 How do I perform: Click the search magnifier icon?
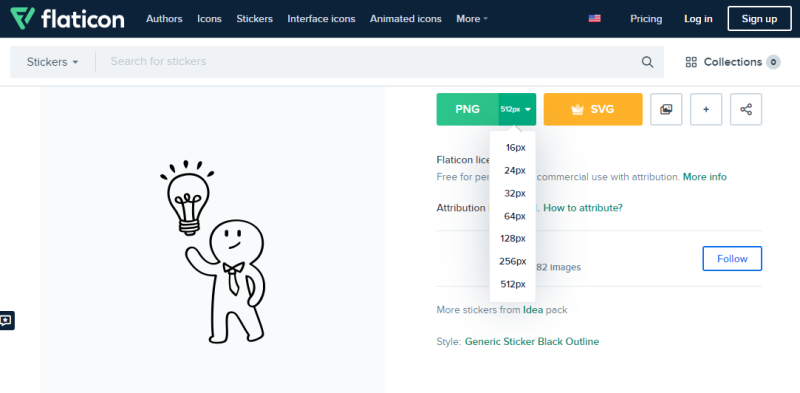coord(647,62)
